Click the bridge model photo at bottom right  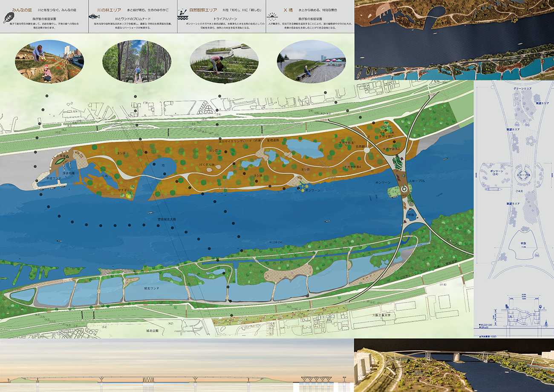[x=454, y=365]
